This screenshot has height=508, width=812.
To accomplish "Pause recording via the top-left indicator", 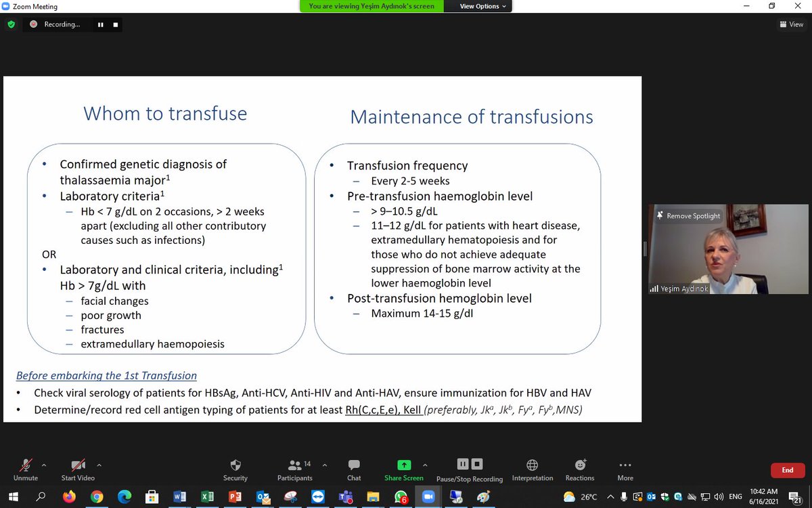I will (x=100, y=24).
